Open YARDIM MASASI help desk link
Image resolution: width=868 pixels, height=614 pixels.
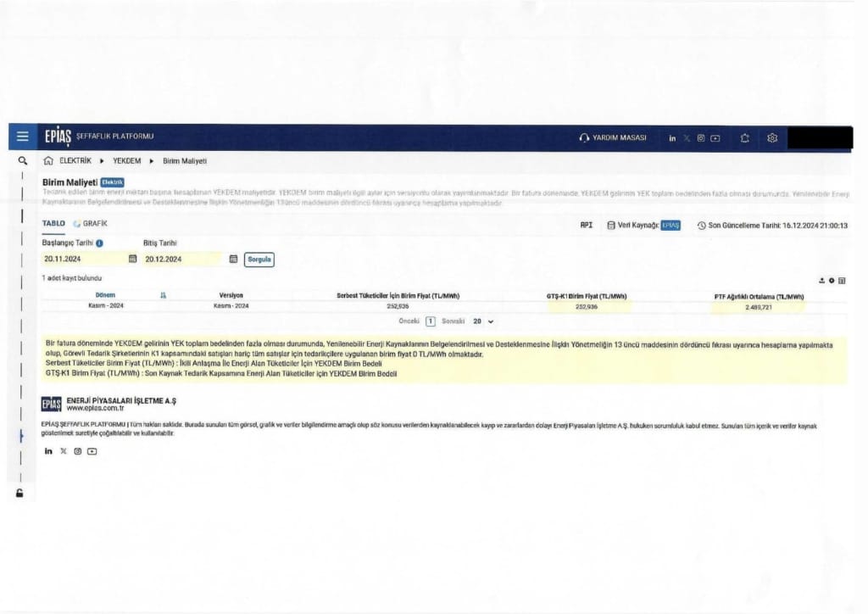614,137
